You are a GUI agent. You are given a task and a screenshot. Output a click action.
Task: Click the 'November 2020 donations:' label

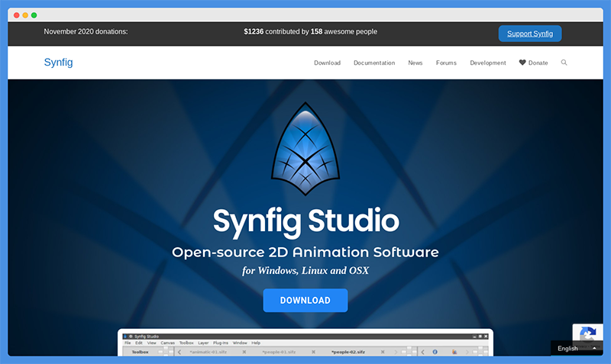click(86, 31)
